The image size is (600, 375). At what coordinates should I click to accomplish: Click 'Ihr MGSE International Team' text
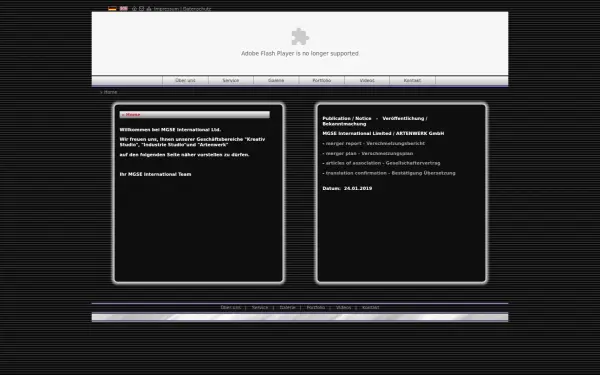155,174
